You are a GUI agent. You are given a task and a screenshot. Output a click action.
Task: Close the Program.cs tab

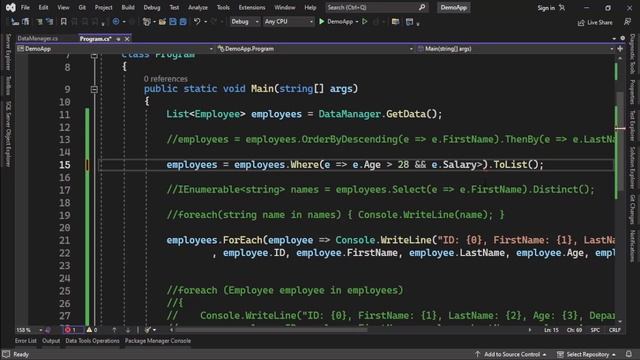tap(127, 39)
